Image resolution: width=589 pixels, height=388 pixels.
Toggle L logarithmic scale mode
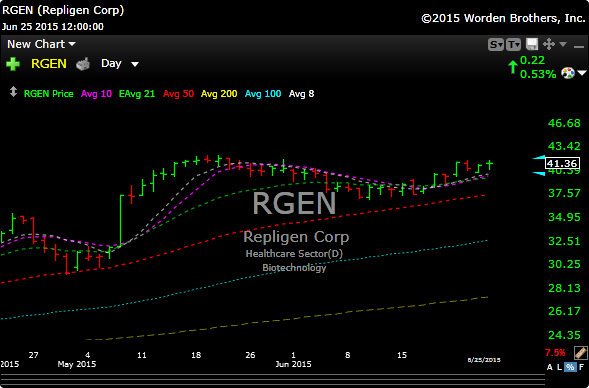tap(559, 367)
